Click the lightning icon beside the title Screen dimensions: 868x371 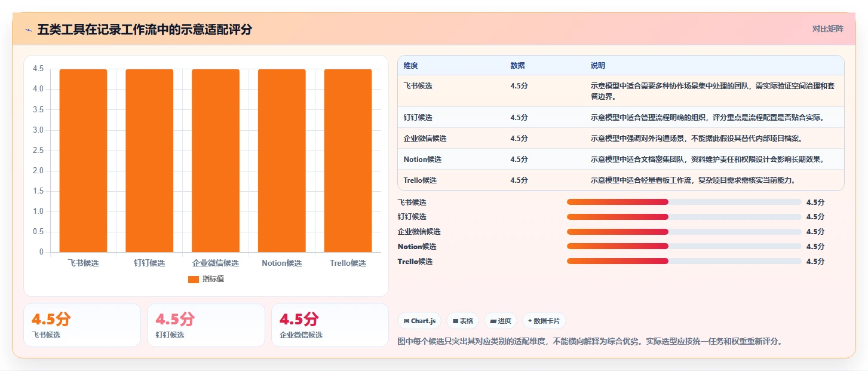[28, 30]
